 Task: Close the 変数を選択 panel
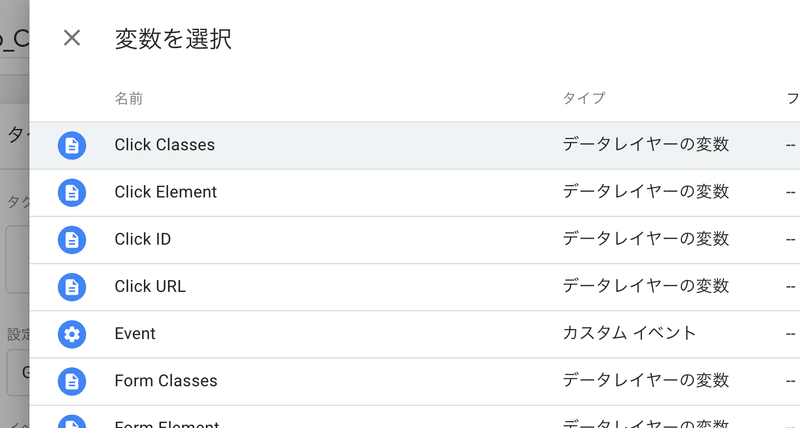[72, 38]
